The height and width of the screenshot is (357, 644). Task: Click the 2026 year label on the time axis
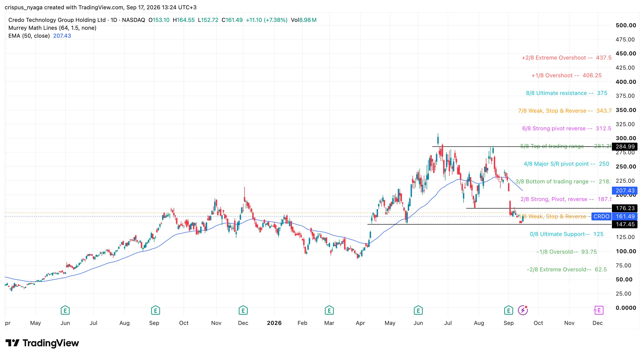click(x=274, y=323)
